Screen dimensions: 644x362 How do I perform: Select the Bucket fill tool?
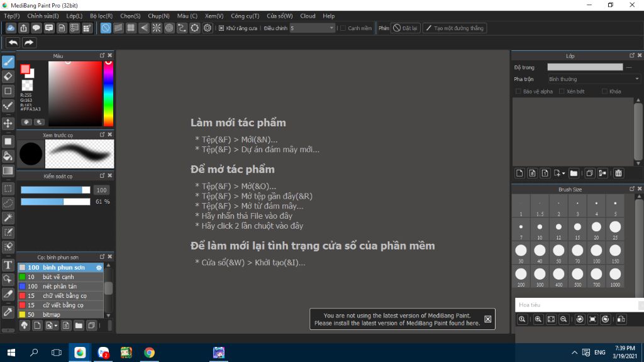[x=8, y=156]
